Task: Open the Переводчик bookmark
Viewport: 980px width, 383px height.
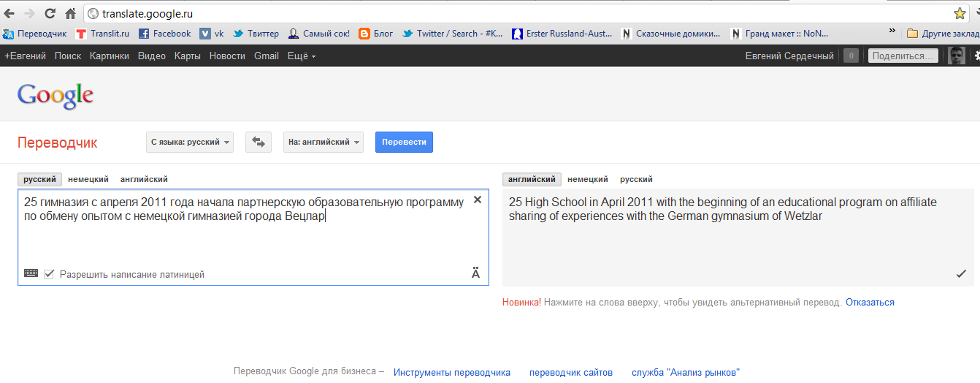Action: point(35,34)
